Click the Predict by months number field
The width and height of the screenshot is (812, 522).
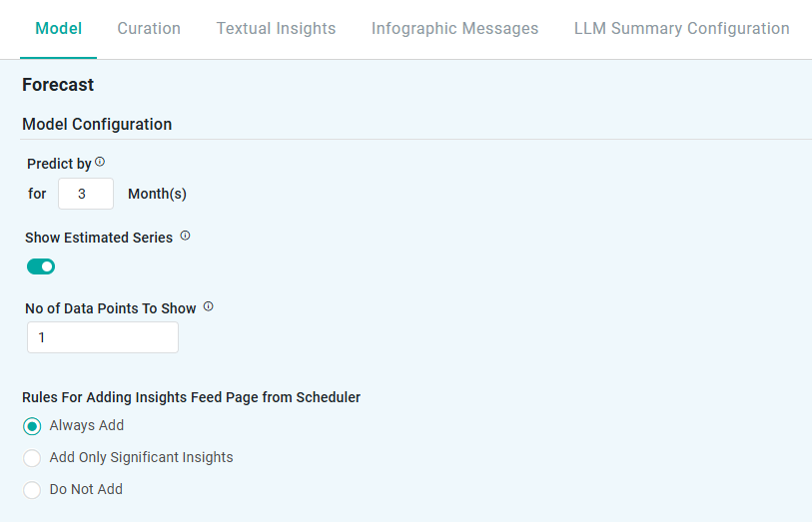pos(85,194)
